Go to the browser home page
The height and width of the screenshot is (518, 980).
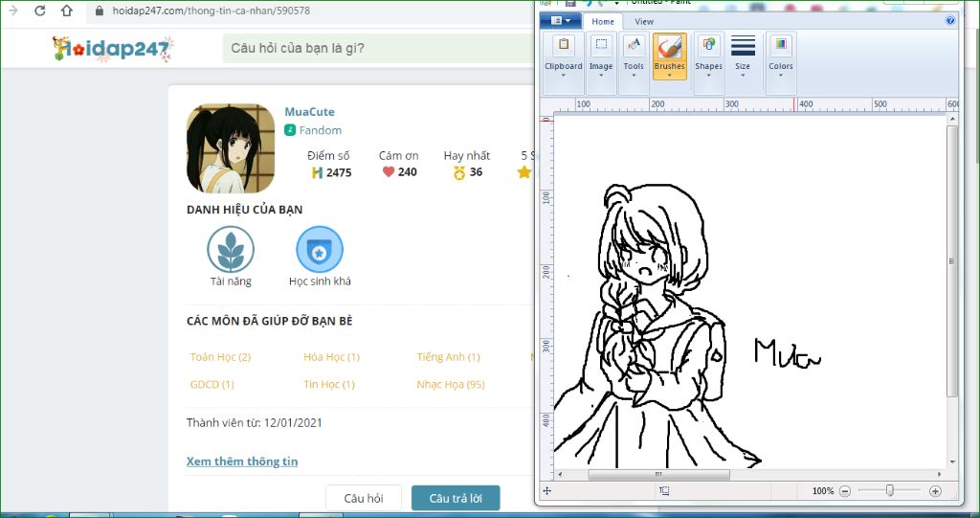tap(67, 11)
